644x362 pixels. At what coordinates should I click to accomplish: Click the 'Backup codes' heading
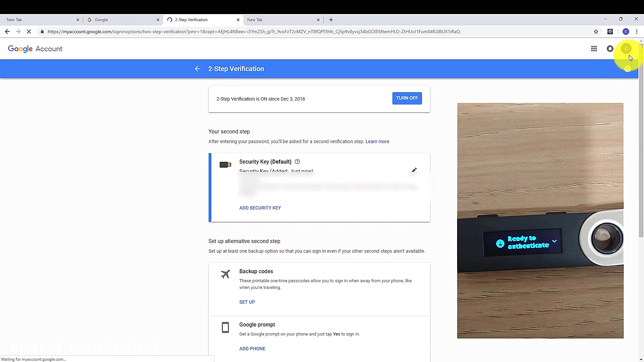[256, 271]
